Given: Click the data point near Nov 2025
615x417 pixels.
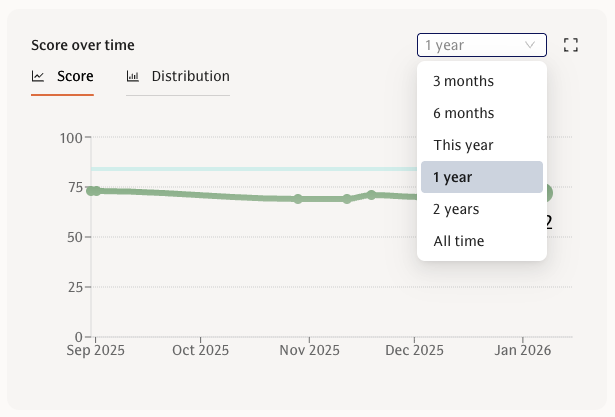Looking at the screenshot, I should 298,199.
